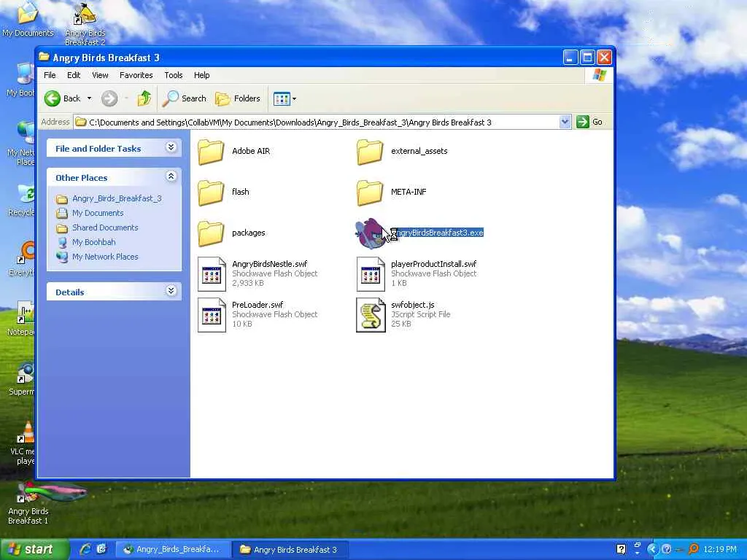The image size is (747, 560).
Task: Select the PreLoader.swf file name
Action: 258,306
